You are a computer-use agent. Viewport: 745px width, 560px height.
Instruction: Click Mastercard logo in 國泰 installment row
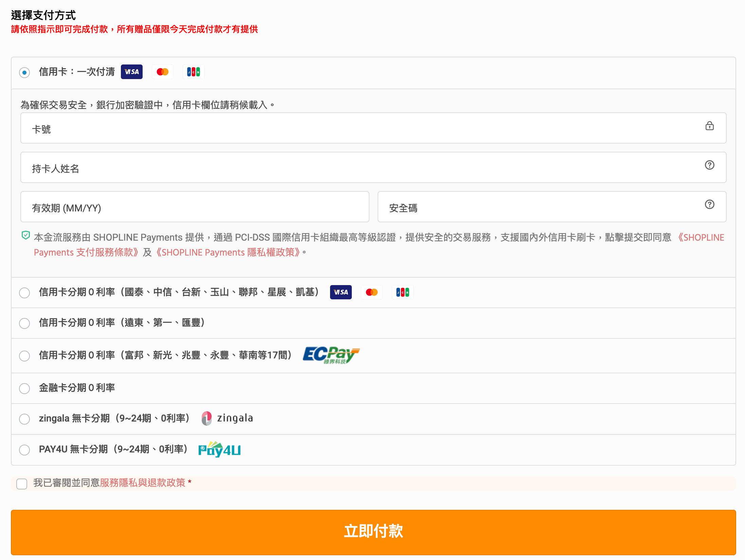(372, 292)
